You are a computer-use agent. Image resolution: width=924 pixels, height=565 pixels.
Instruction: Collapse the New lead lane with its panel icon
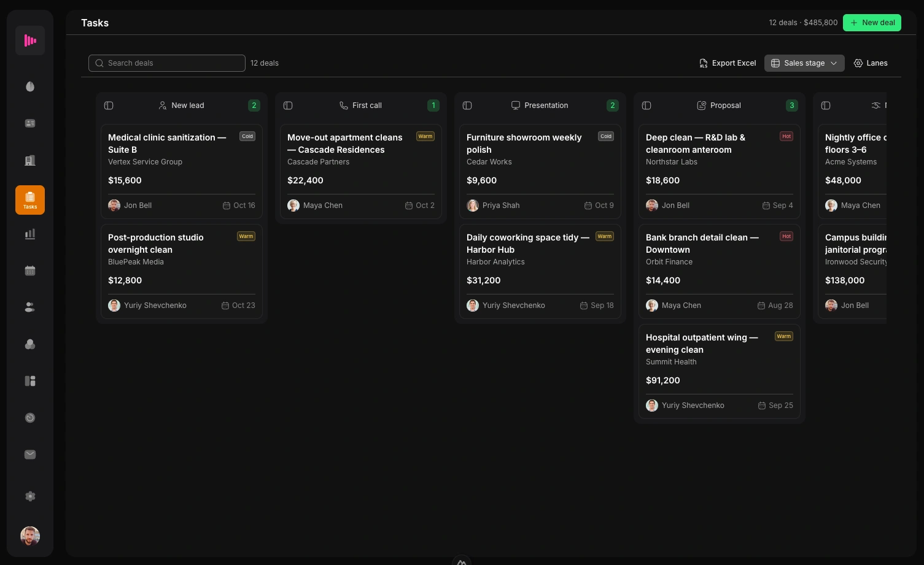(109, 106)
